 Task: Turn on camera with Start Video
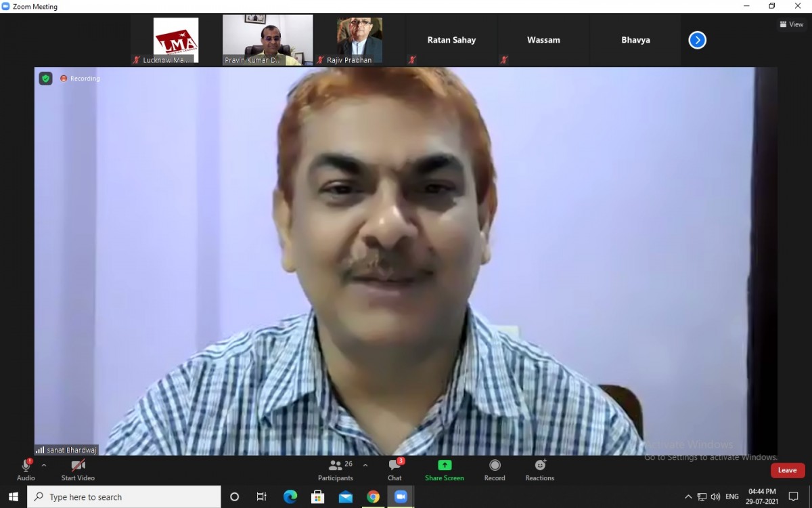(x=78, y=470)
